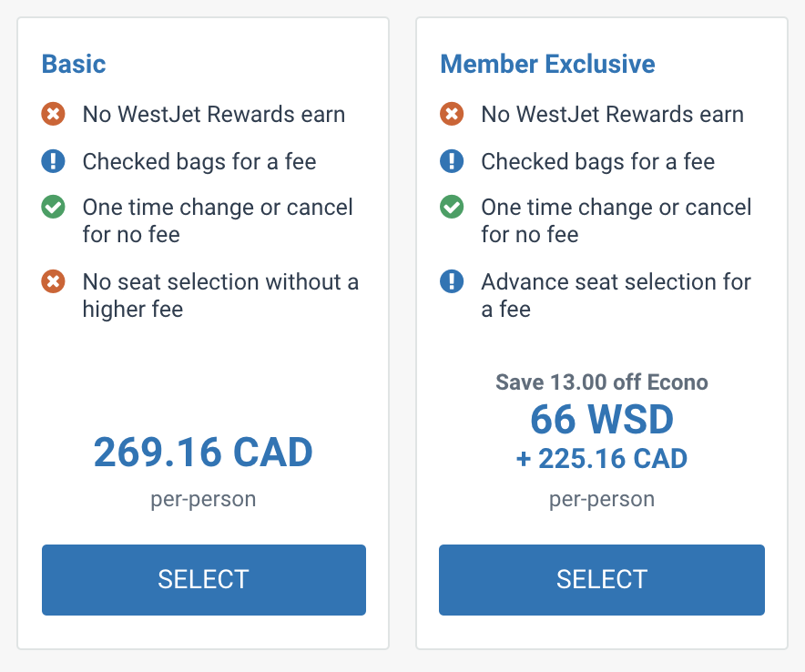Click No seat selection without a higher fee
The height and width of the screenshot is (672, 805).
point(220,295)
